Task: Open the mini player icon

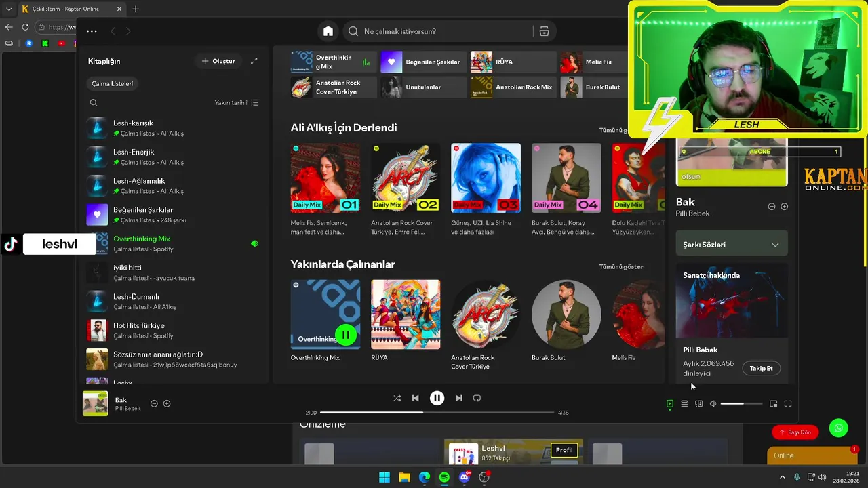Action: click(x=773, y=404)
